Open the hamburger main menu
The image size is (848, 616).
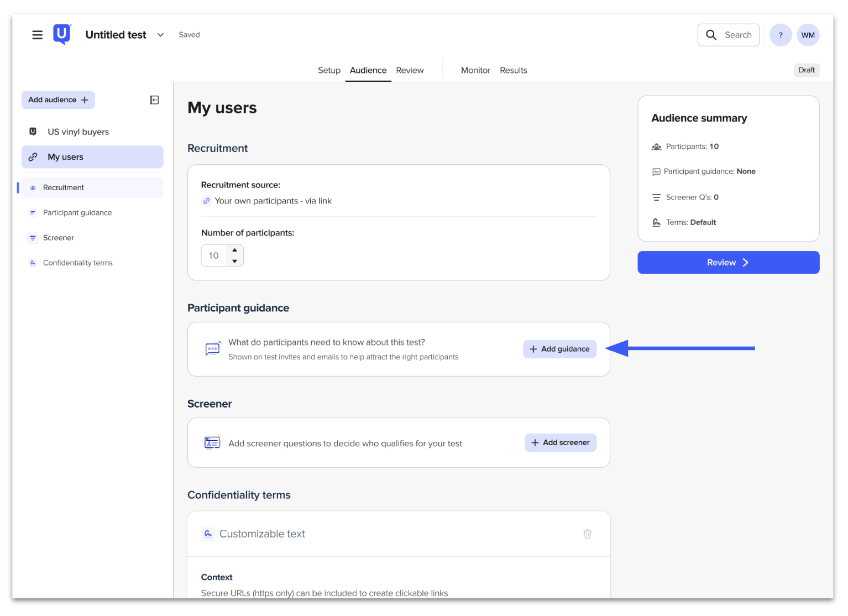(37, 35)
